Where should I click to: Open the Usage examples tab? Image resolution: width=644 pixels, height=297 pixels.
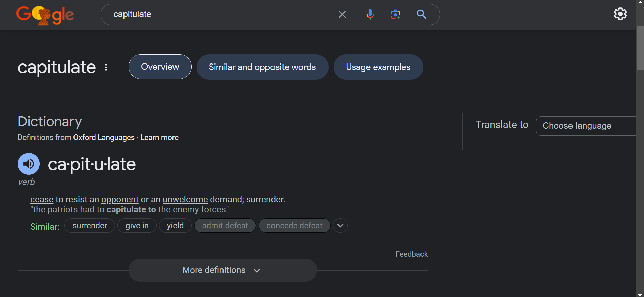click(x=378, y=67)
